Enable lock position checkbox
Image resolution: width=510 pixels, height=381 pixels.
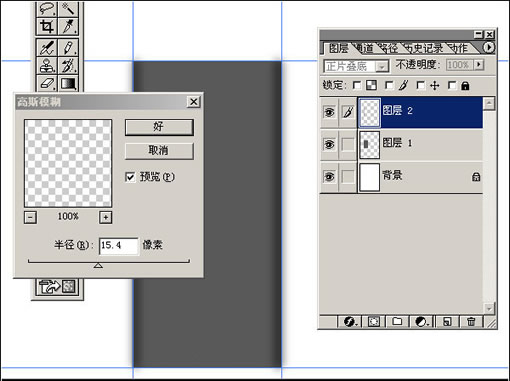point(421,86)
